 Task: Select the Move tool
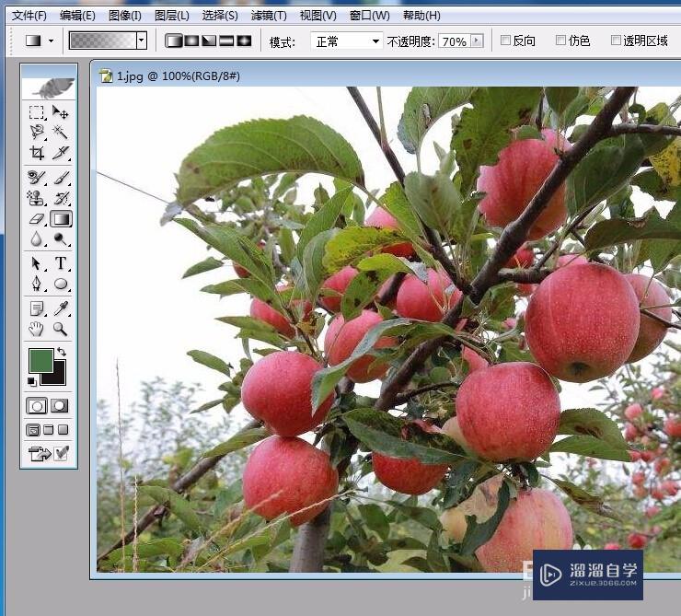pyautogui.click(x=61, y=112)
